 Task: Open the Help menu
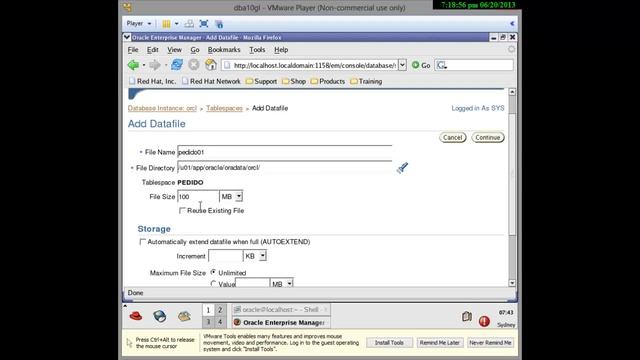(281, 50)
